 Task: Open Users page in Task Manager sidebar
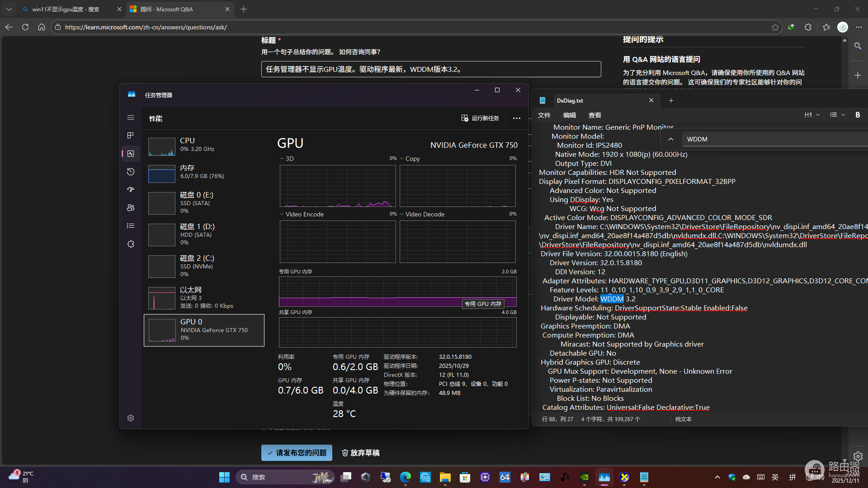pyautogui.click(x=131, y=208)
